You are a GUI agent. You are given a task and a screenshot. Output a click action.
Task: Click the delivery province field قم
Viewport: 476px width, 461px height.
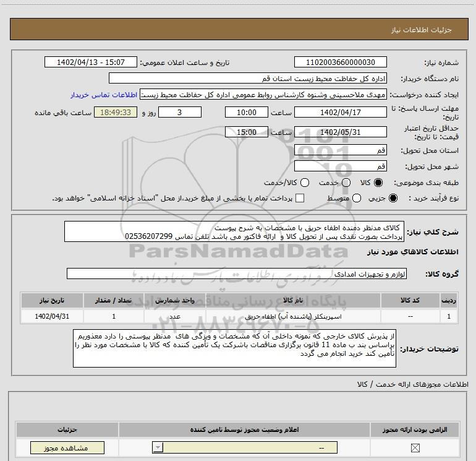click(x=340, y=150)
